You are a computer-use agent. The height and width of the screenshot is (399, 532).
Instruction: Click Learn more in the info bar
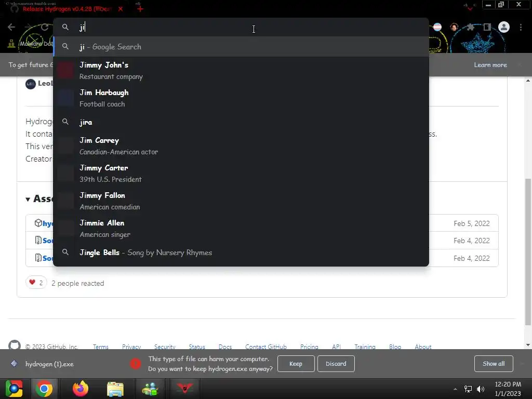490,65
